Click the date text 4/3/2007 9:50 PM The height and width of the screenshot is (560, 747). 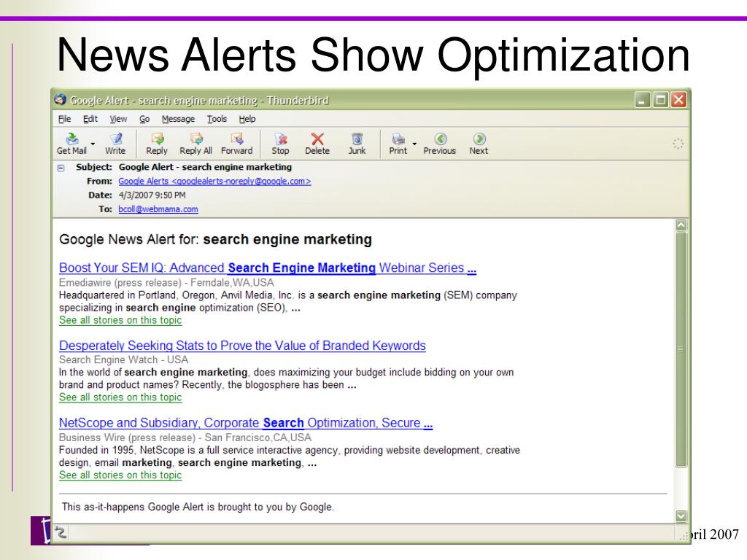click(152, 195)
